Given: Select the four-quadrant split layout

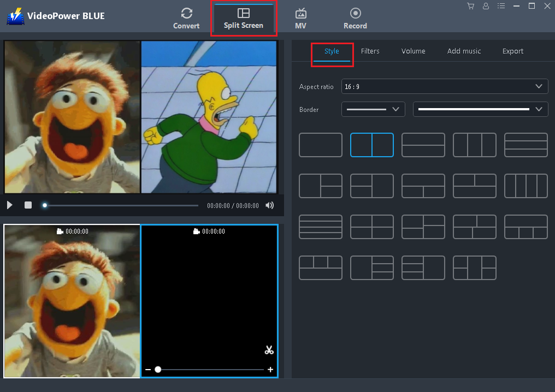Looking at the screenshot, I should tap(372, 227).
